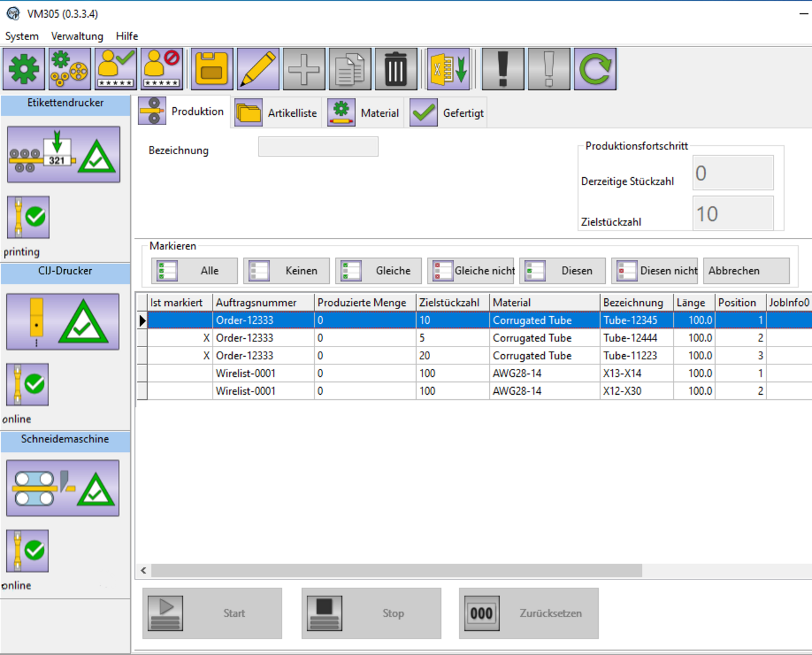
Task: Import Excel file with the arrow icon
Action: tap(449, 69)
